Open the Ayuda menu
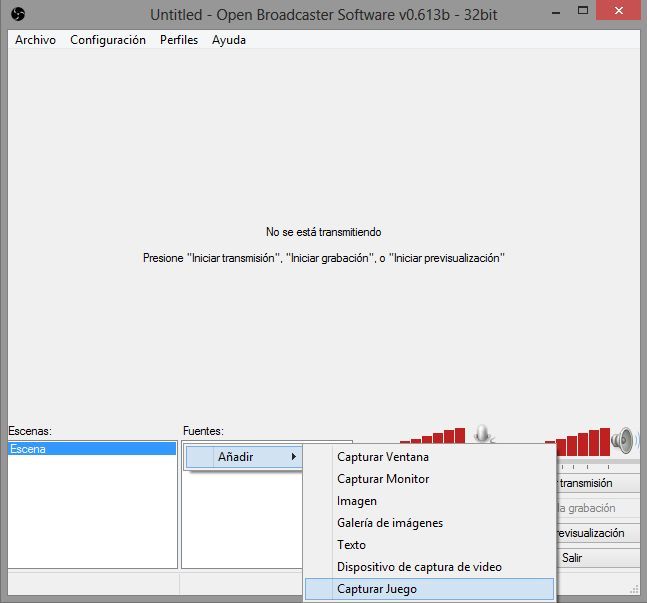Image resolution: width=647 pixels, height=603 pixels. click(229, 40)
